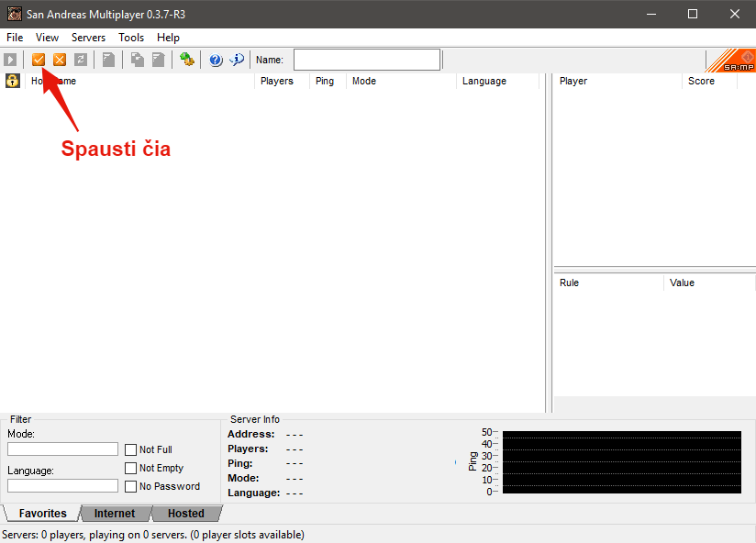756x543 pixels.
Task: Click the orange checkmark Add Server icon
Action: [x=39, y=60]
